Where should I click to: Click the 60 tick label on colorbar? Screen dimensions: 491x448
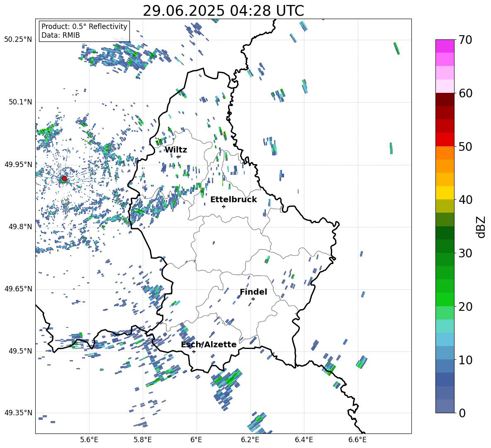[x=465, y=93]
